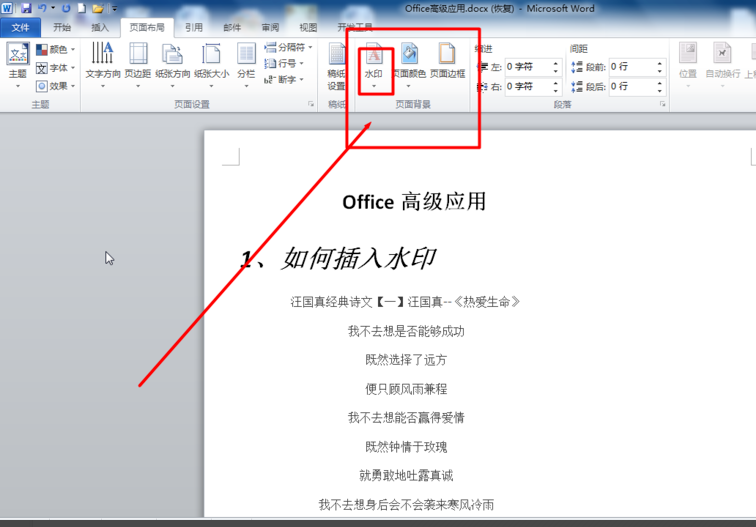Click the right indent 右 value field
This screenshot has width=756, height=527.
click(528, 87)
